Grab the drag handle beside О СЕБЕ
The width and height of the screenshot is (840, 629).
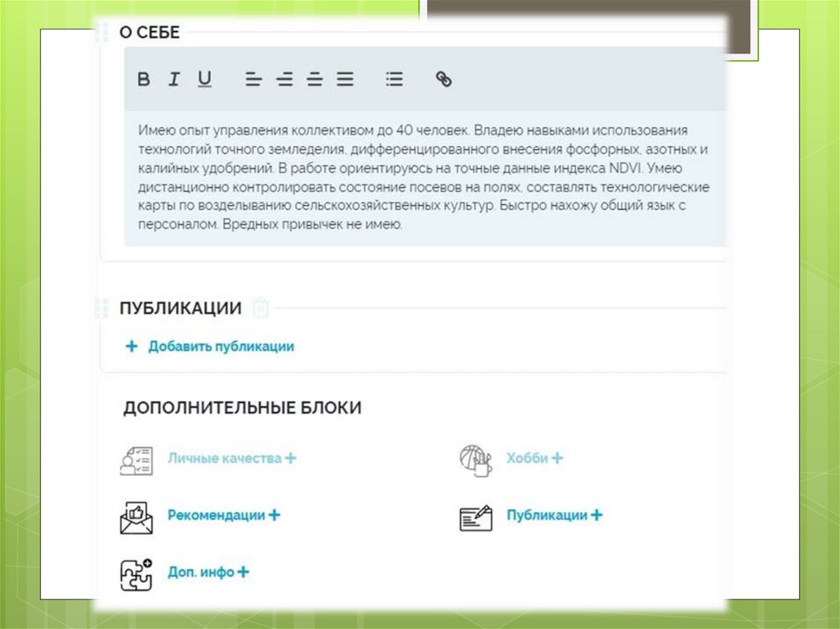102,32
